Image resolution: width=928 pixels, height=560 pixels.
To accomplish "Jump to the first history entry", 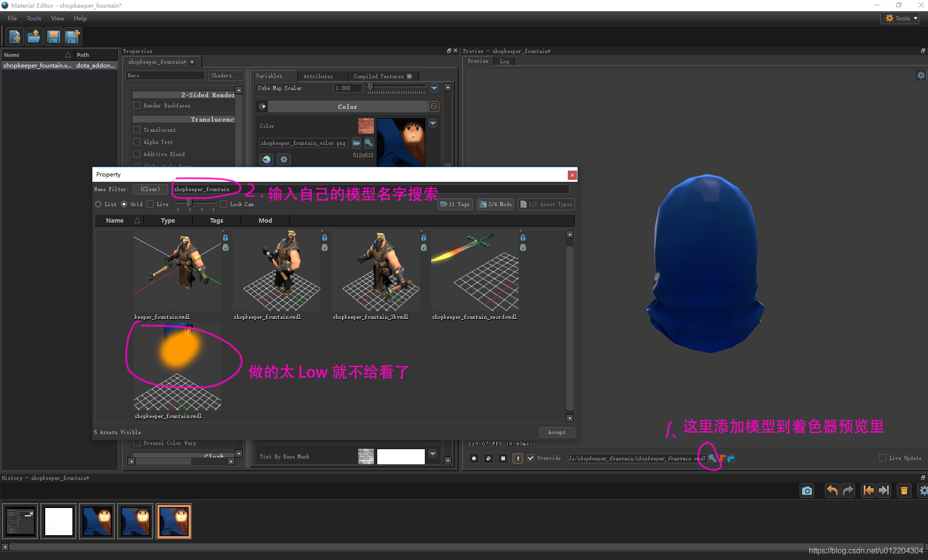I will point(868,490).
